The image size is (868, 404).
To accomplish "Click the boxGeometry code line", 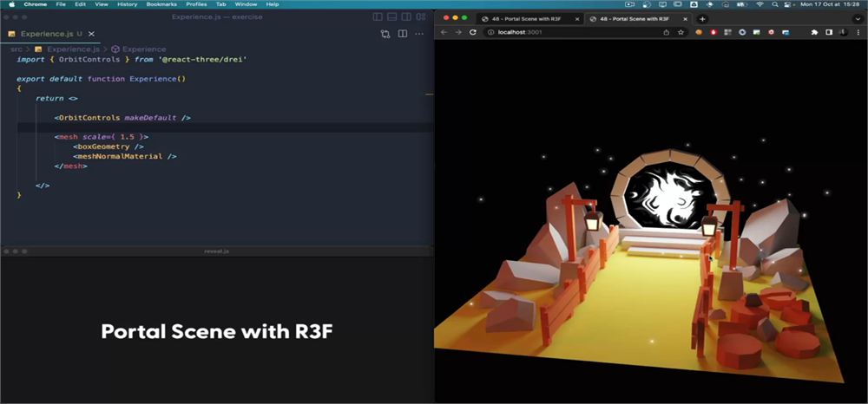I will [x=108, y=147].
